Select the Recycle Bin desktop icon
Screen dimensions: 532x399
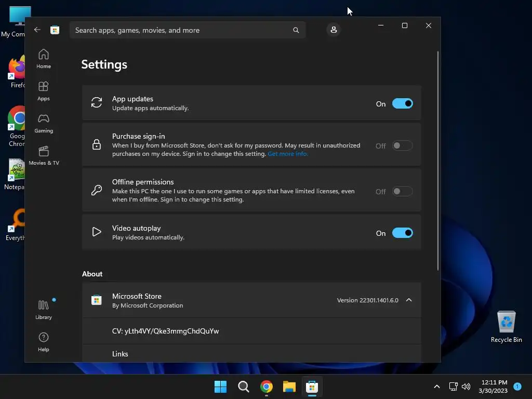coord(506,327)
